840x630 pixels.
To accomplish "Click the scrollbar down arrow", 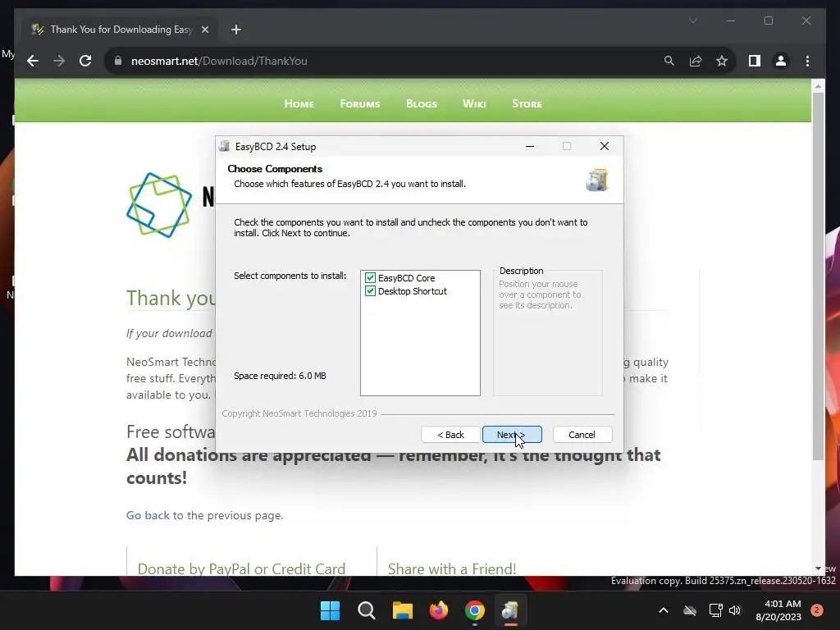I will coord(818,568).
